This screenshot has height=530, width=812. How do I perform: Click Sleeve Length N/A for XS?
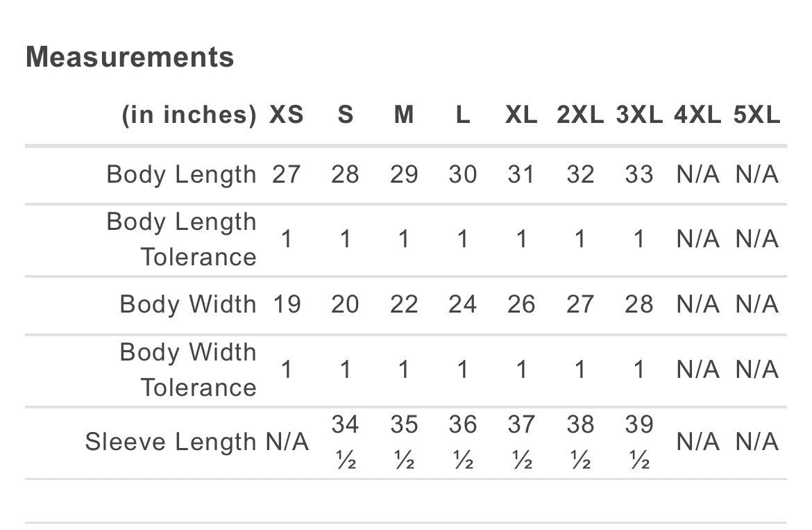tap(287, 442)
